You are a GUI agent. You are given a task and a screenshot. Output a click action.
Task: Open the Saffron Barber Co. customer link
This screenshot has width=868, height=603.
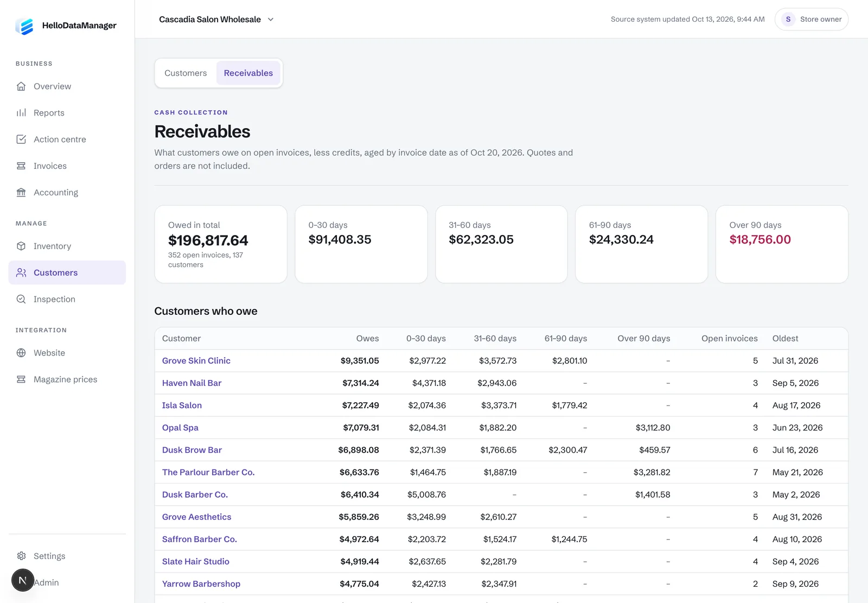[x=200, y=539]
